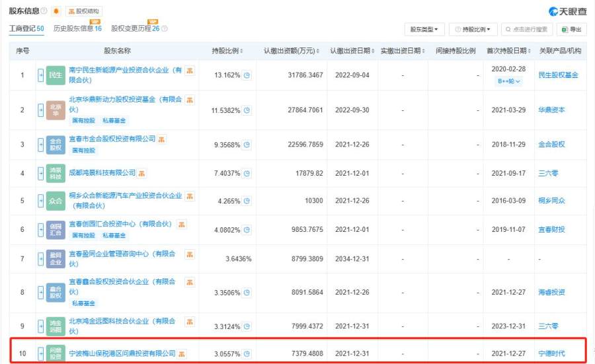Click the 私募基金 tag under 宜春鑫合股权

click(83, 303)
